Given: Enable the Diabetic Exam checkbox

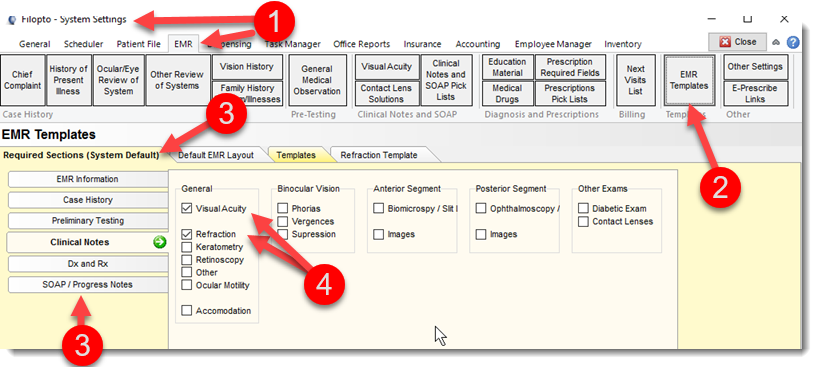Looking at the screenshot, I should tap(584, 209).
